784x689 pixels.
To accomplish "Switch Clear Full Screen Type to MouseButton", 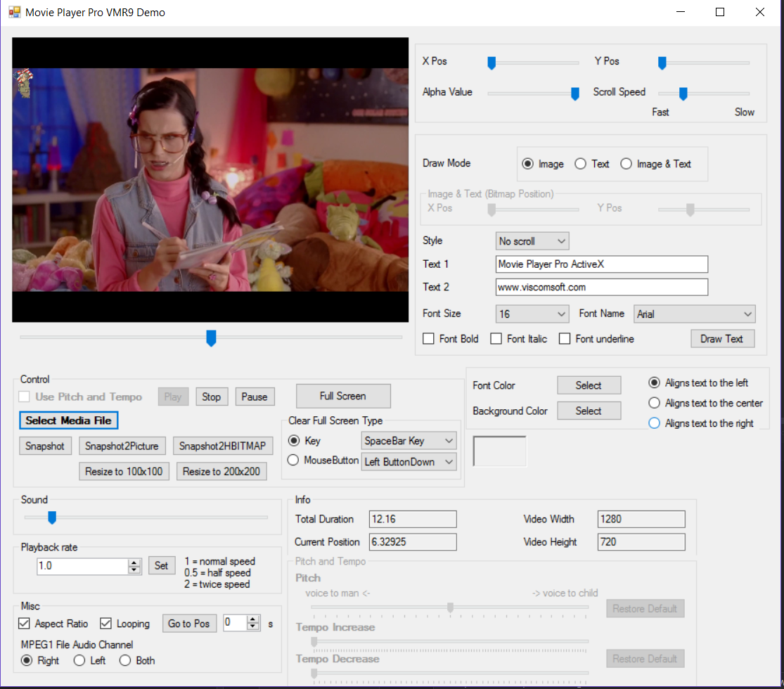I will [292, 462].
